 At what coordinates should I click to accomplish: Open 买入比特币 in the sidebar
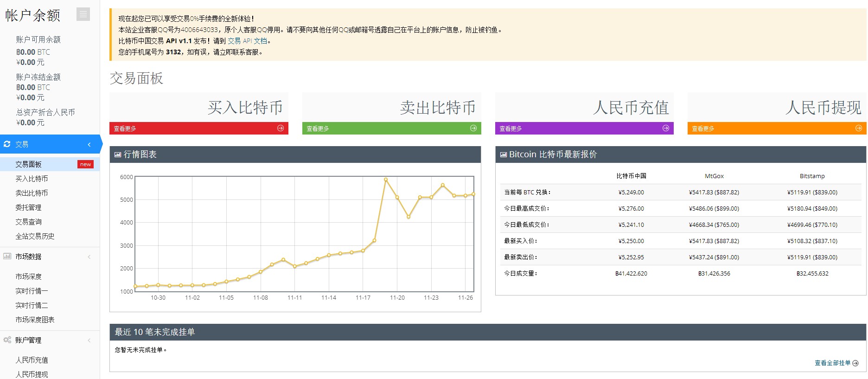coord(32,179)
